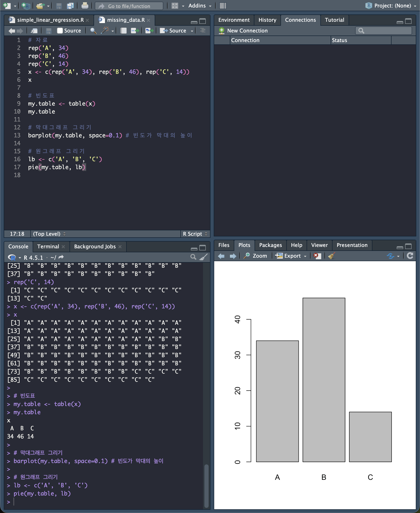Click the create new project icon
This screenshot has height=513, width=420.
(x=26, y=6)
